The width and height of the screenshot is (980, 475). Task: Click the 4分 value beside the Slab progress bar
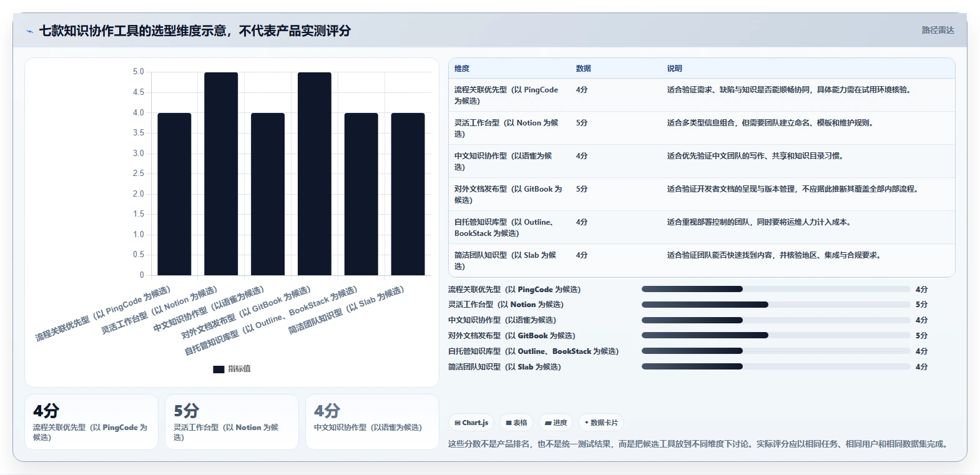921,367
